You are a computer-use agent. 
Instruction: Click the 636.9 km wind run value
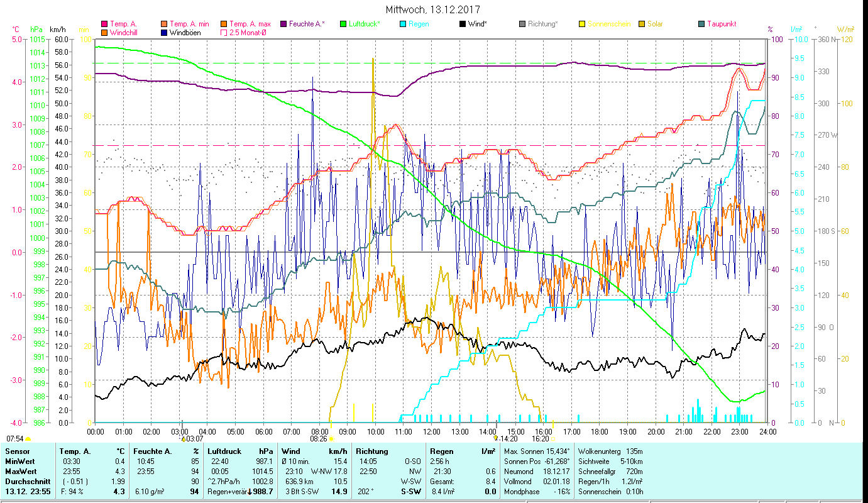pyautogui.click(x=300, y=481)
